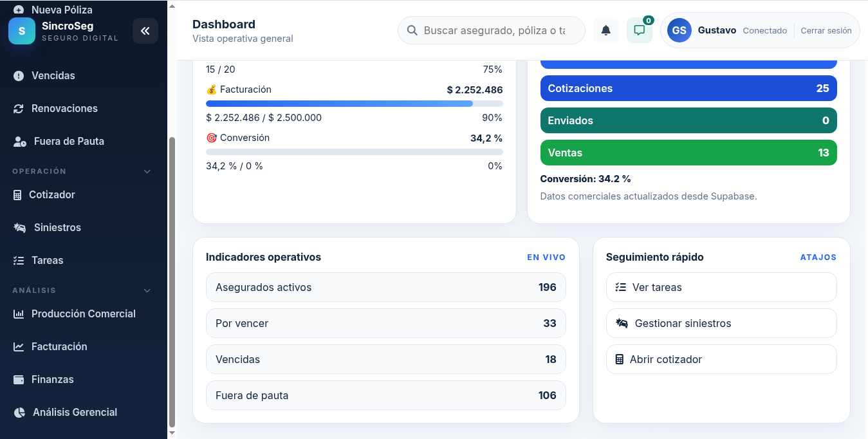Select the Asegurados activos 196 row

pos(386,287)
